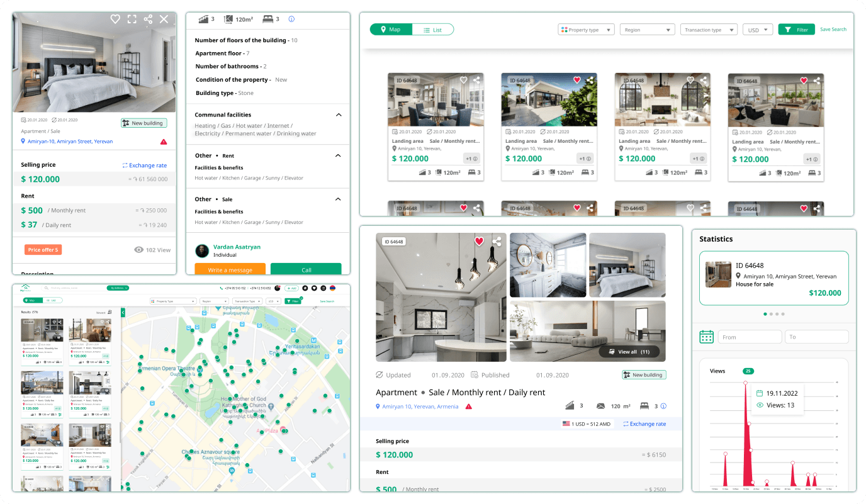Select the Map view tab
Screen dimensions: 866x504
pos(391,30)
